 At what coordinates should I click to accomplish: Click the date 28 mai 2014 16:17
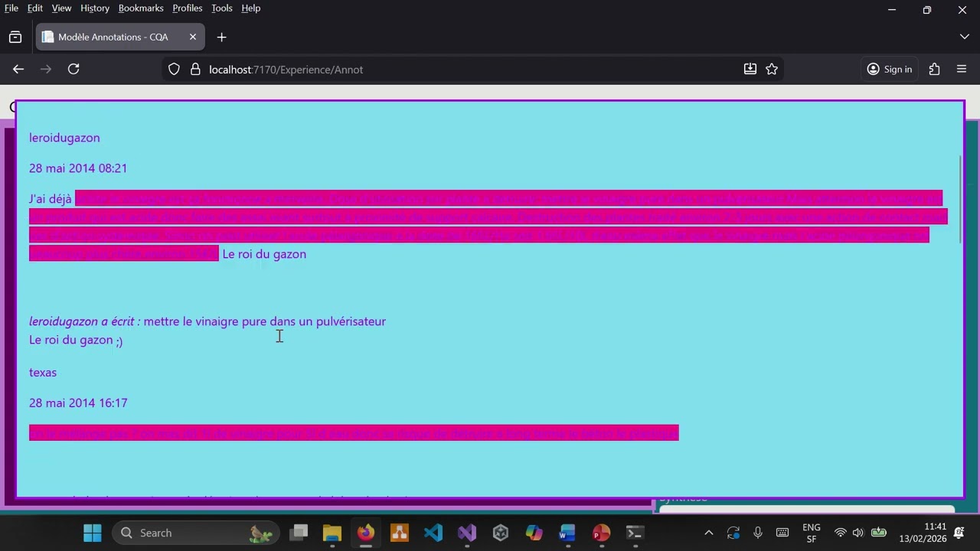pos(78,403)
